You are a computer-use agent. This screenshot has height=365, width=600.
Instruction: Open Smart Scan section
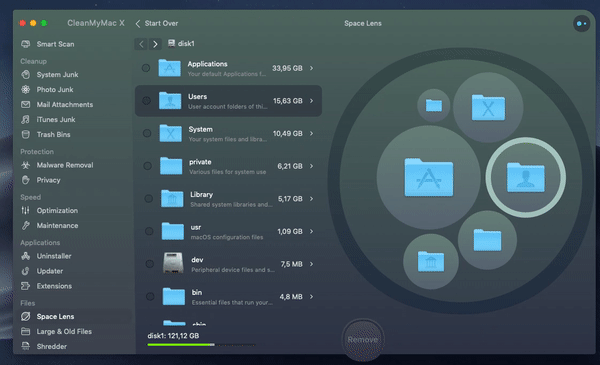coord(55,44)
